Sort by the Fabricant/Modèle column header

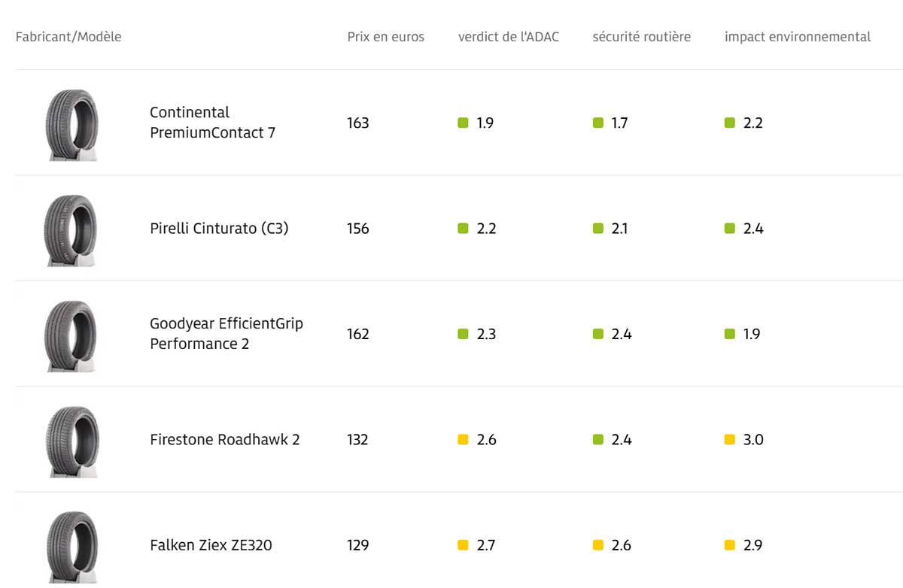point(68,37)
